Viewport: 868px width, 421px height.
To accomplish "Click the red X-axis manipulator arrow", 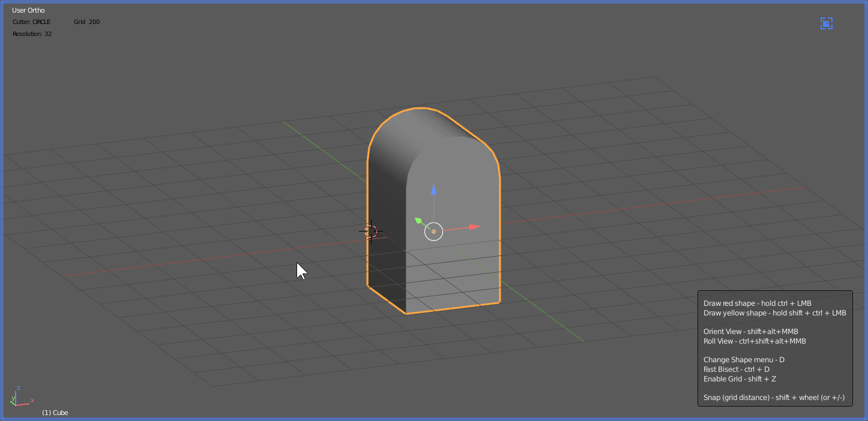I will pyautogui.click(x=474, y=227).
